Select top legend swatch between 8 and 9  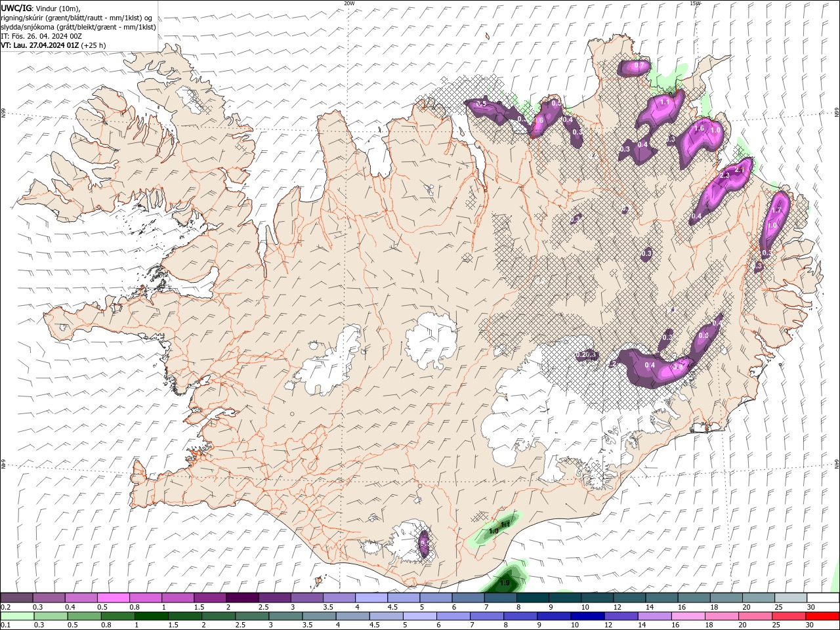(533, 598)
